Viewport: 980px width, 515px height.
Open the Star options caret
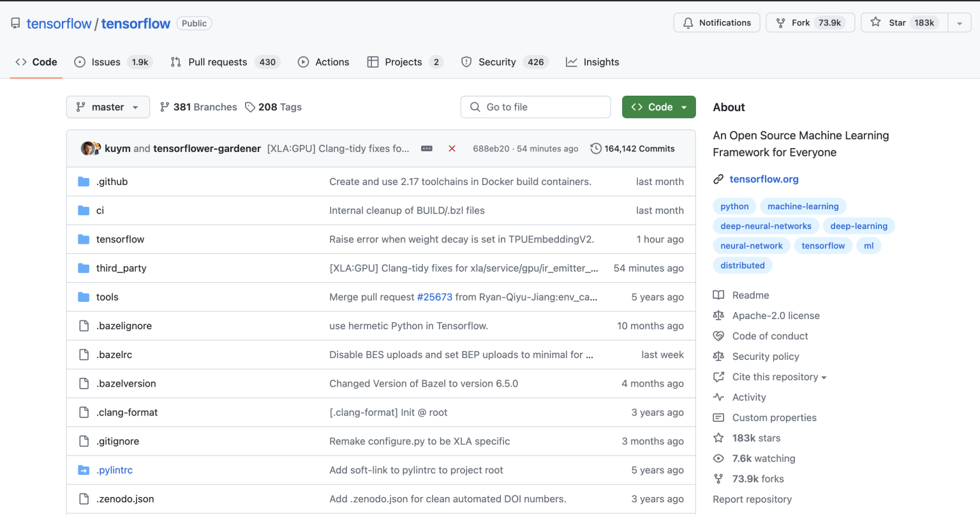pos(960,22)
